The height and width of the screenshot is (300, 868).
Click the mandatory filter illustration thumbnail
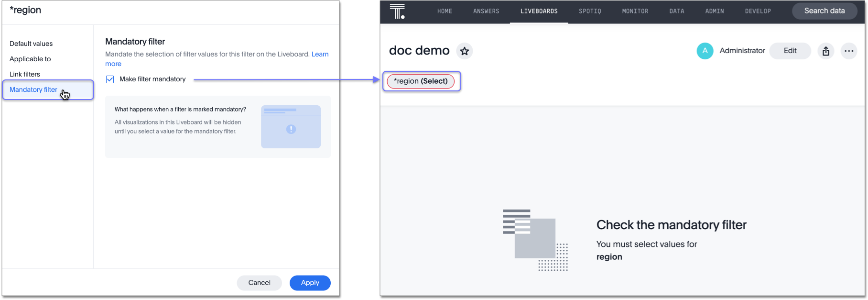(291, 127)
